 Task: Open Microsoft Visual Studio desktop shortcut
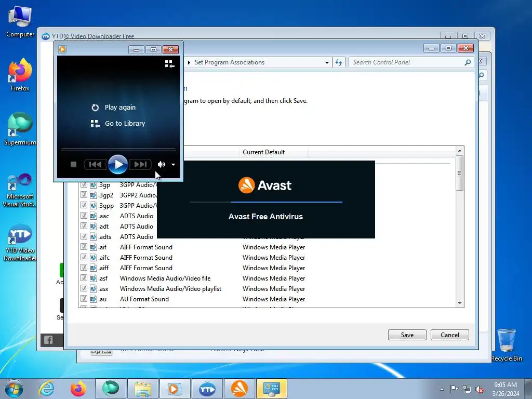click(20, 190)
